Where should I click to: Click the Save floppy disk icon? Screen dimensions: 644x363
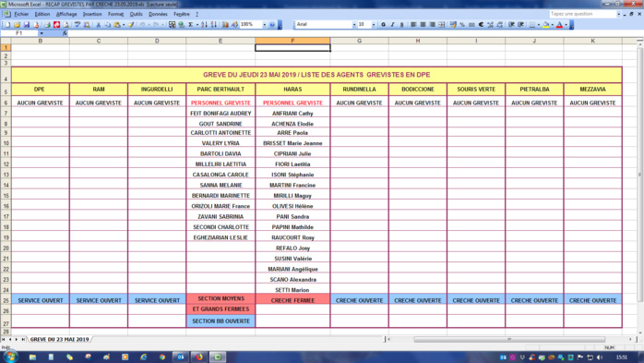tap(26, 25)
